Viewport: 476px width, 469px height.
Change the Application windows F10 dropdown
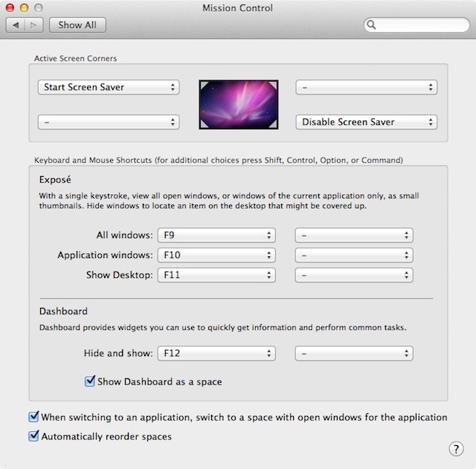click(x=216, y=255)
